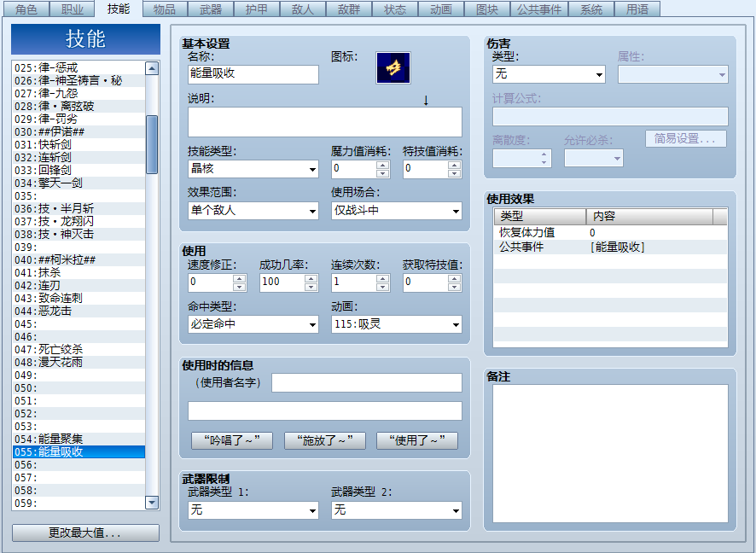Select skill 047:死亡绞杀
The width and height of the screenshot is (756, 553).
point(79,349)
